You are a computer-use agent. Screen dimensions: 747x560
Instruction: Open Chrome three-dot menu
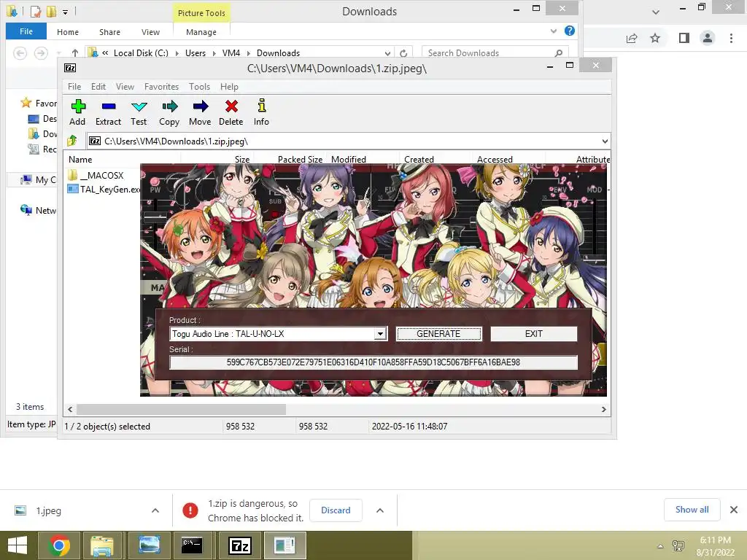(x=731, y=38)
